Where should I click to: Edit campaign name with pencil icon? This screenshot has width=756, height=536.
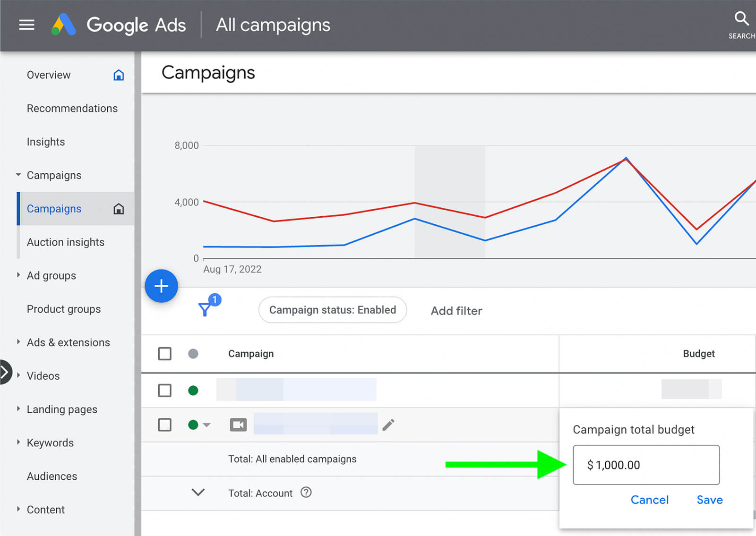tap(388, 425)
